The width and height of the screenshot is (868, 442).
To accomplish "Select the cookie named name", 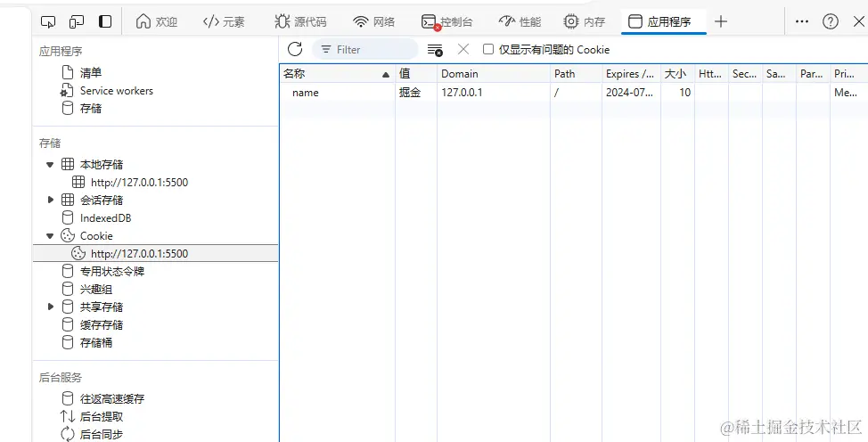I will pyautogui.click(x=306, y=93).
